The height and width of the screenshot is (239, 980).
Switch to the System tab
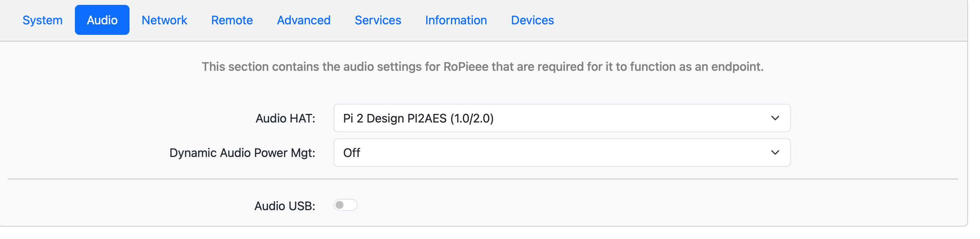[x=42, y=20]
